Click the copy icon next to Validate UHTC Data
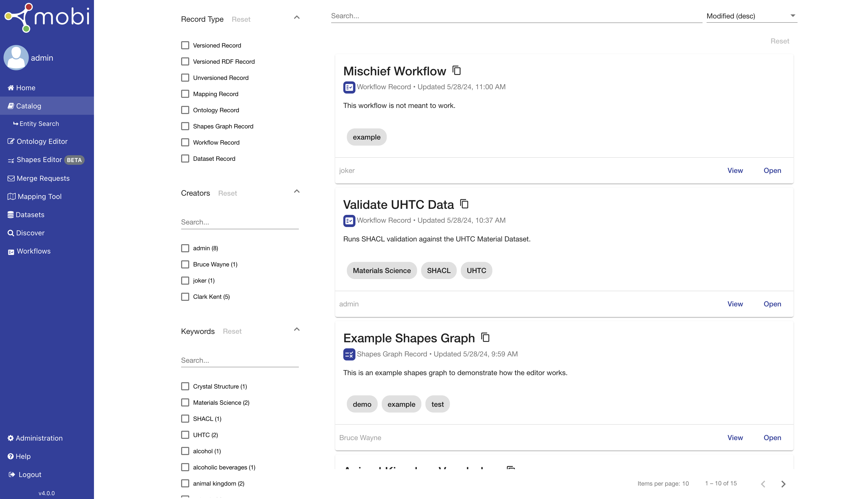Screen dimensions: 868x499 point(464,204)
